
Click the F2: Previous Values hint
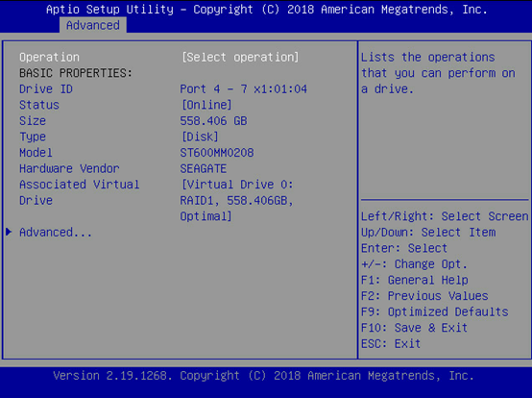pos(424,296)
